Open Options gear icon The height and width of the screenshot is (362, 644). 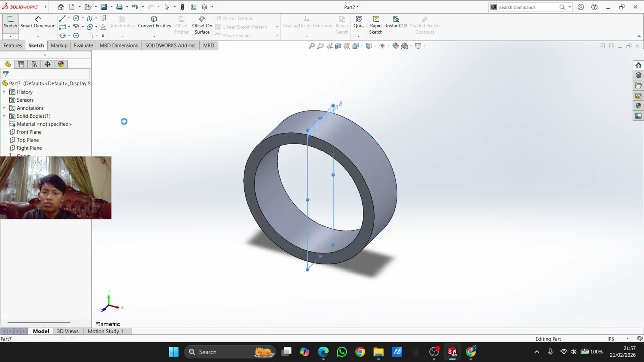[205, 7]
